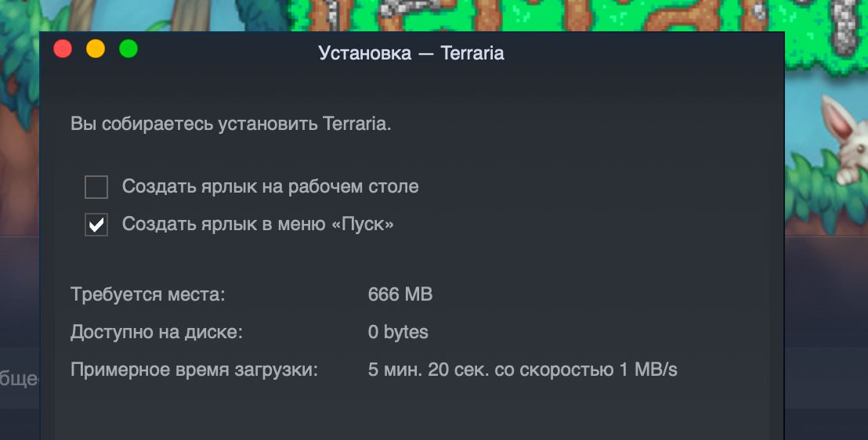This screenshot has height=440, width=868.
Task: Click the «Требуется места:» label
Action: tap(148, 294)
